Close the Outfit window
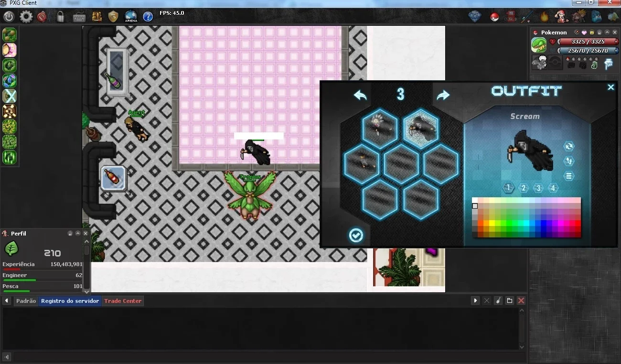This screenshot has width=621, height=364. point(610,87)
